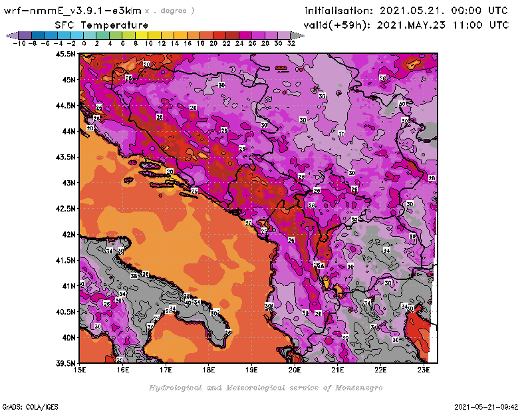Image resolution: width=532 pixels, height=411 pixels.
Task: Click the 'GrADS: COLA/IGES' credit text
Action: coord(30,407)
